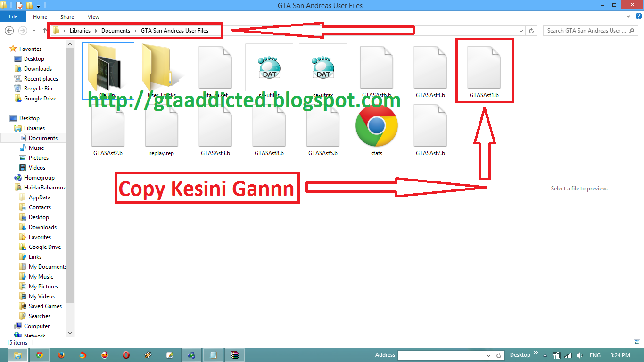Click the 3:24 PM clock
The width and height of the screenshot is (644, 362).
coord(620,355)
